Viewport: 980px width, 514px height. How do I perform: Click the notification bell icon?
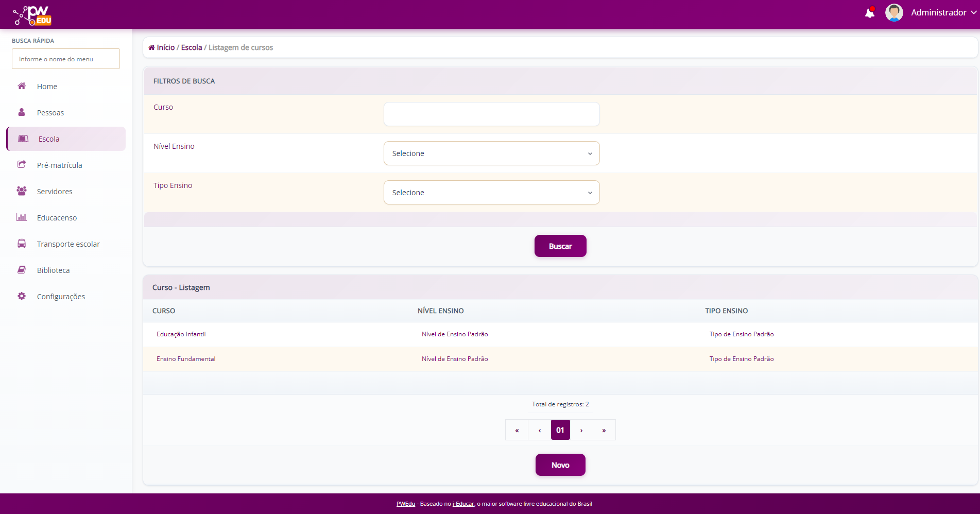click(869, 13)
